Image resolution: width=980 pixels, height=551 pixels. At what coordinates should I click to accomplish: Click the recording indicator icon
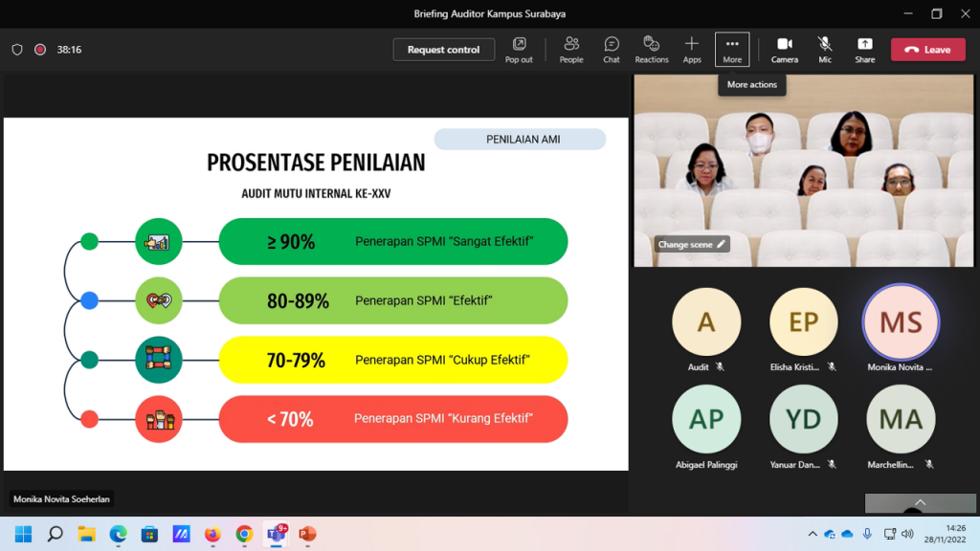tap(40, 50)
